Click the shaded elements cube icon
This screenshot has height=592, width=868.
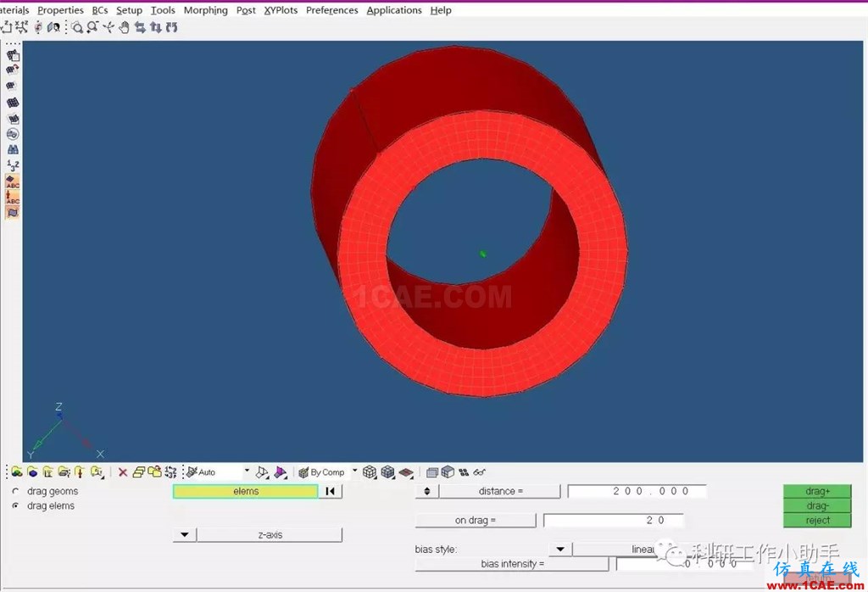(387, 472)
